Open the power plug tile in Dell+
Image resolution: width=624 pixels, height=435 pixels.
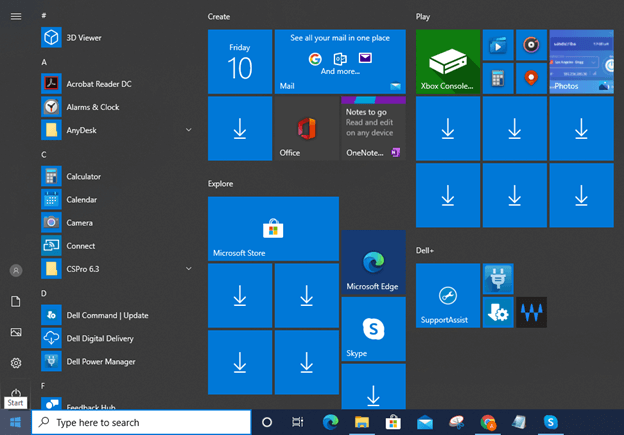[x=498, y=279]
